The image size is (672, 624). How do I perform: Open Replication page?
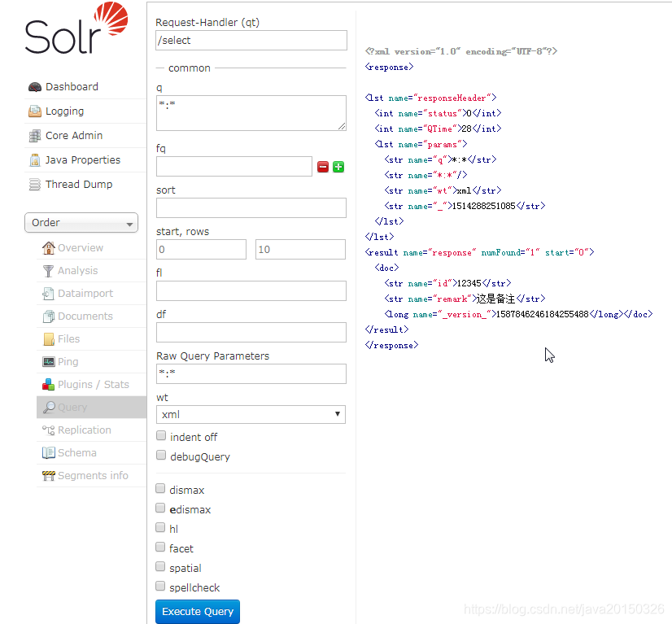[85, 430]
